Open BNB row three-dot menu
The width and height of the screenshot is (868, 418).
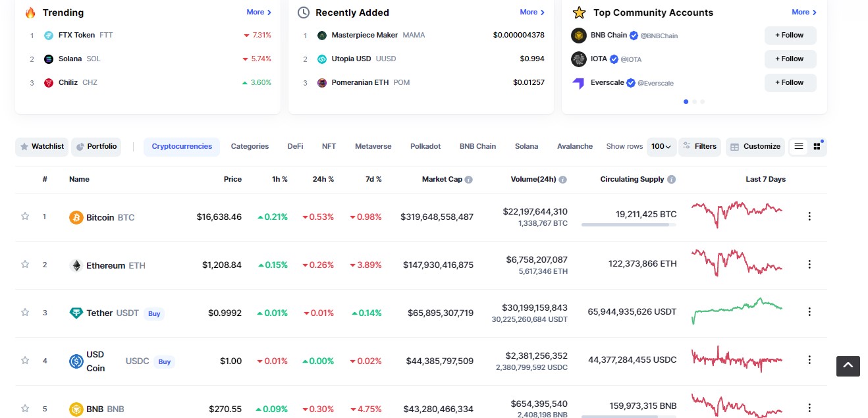(809, 408)
